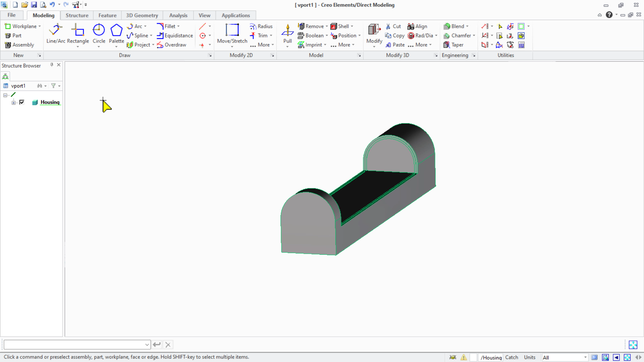The image size is (644, 362).
Task: Click the warning icon in status bar
Action: (464, 357)
